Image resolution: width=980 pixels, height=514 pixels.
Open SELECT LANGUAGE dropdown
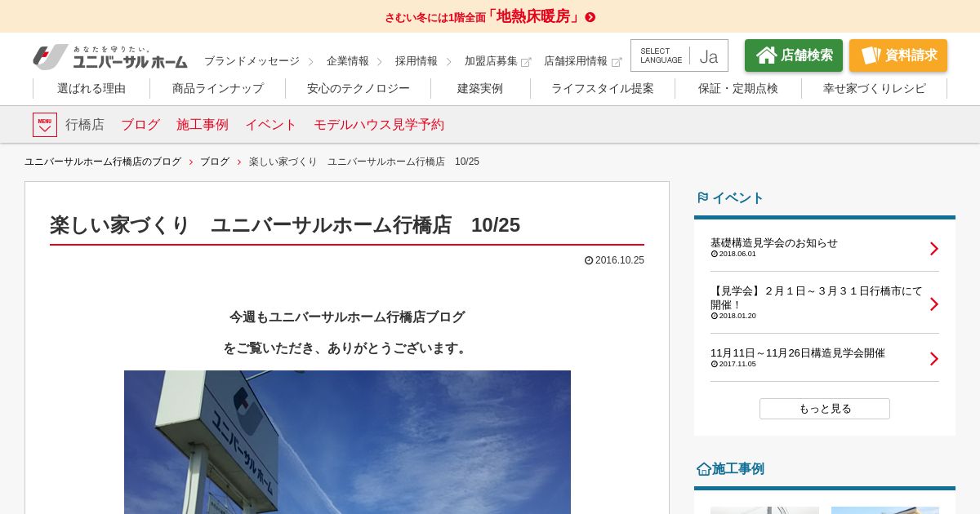(679, 55)
